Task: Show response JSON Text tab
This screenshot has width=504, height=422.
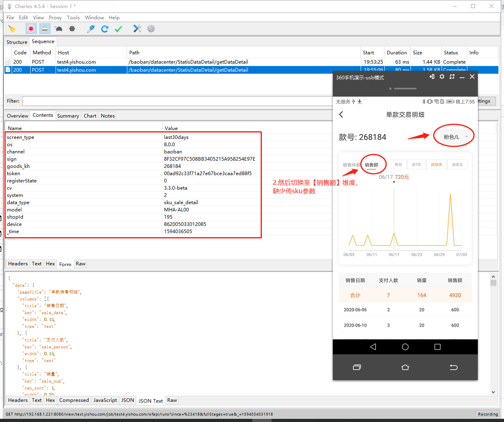Action: click(x=151, y=401)
